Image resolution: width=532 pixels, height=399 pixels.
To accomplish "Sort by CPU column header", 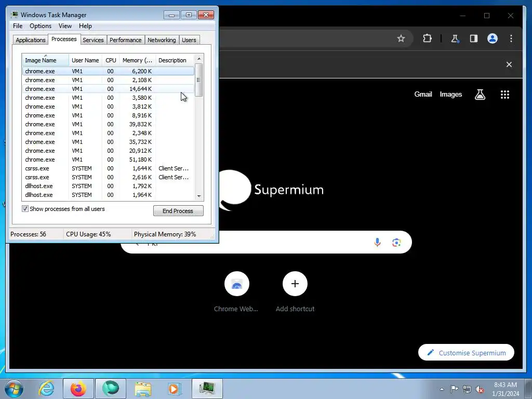I will tap(111, 60).
